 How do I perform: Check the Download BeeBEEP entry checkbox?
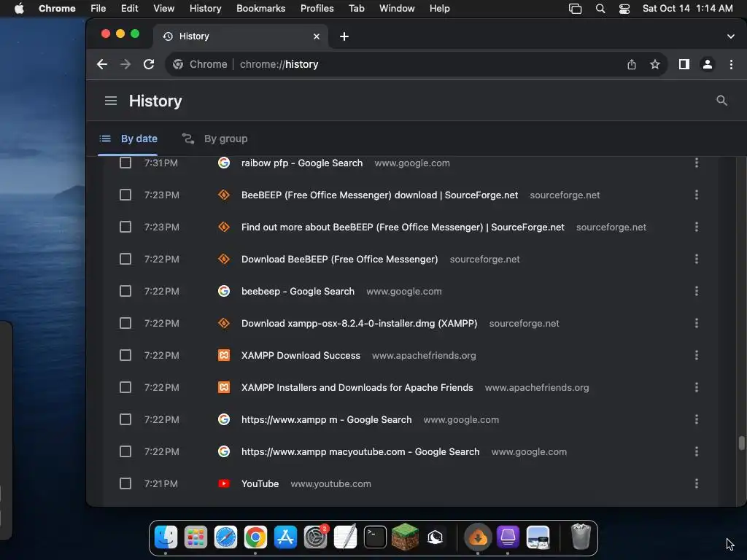(x=125, y=259)
